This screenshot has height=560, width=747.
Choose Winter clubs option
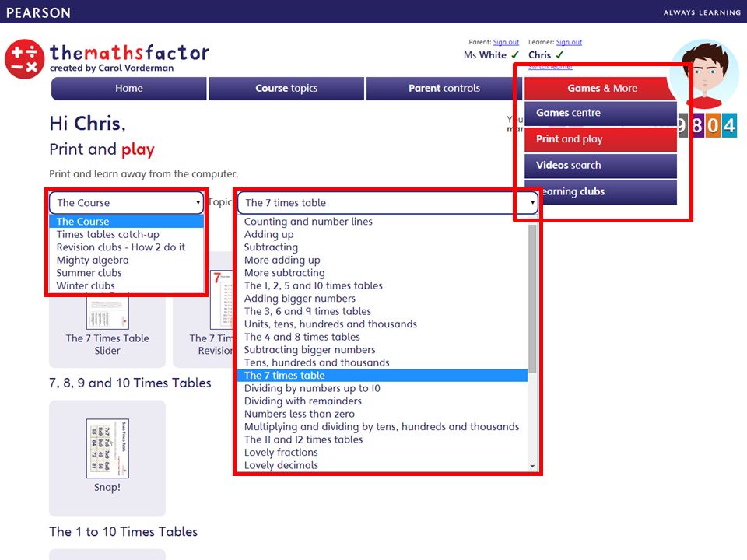127,285
